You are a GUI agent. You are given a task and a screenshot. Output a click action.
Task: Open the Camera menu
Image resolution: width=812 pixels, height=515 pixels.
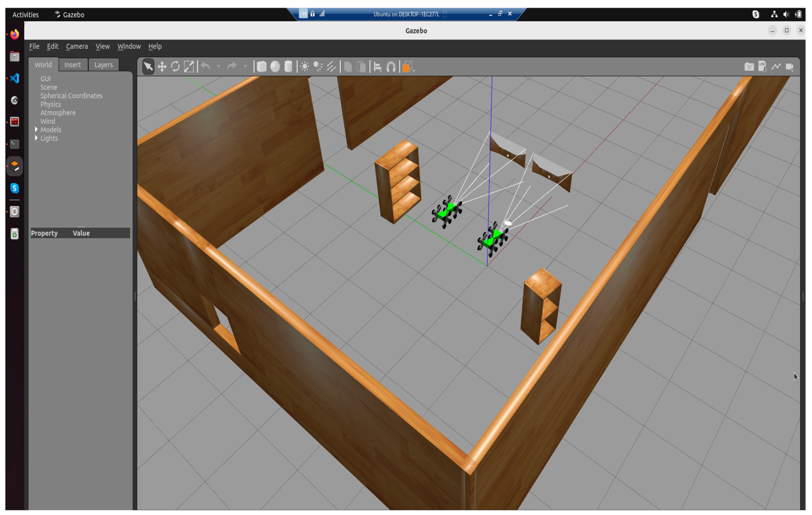pos(77,46)
